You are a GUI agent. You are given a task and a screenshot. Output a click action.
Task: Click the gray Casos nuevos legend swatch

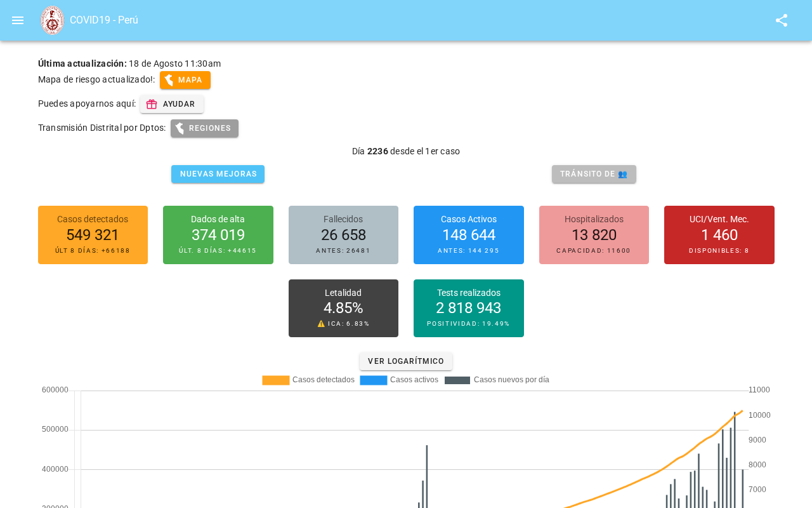[x=457, y=380]
